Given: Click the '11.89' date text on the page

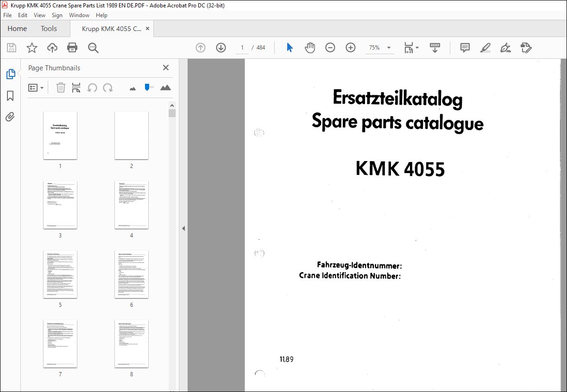Looking at the screenshot, I should pos(286,359).
